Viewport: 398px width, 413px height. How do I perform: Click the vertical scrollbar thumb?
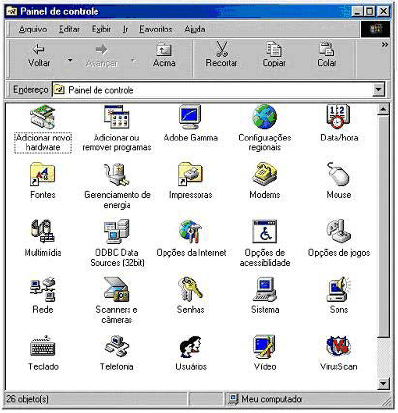click(x=383, y=227)
